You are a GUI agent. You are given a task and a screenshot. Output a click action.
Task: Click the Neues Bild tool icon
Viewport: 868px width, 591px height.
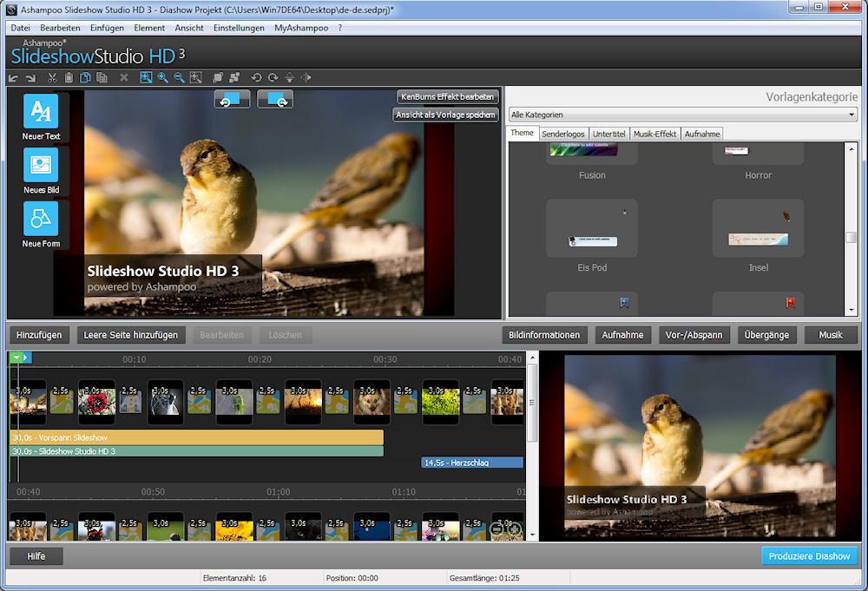click(x=41, y=165)
